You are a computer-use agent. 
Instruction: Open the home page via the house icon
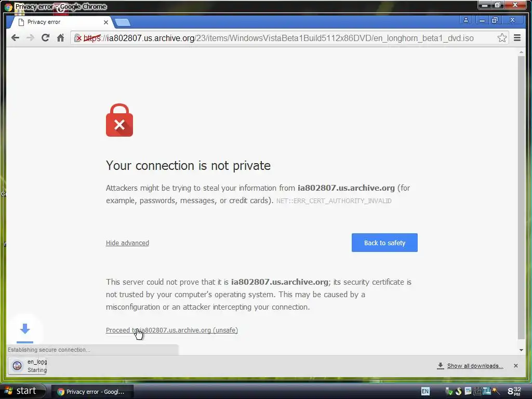click(60, 37)
